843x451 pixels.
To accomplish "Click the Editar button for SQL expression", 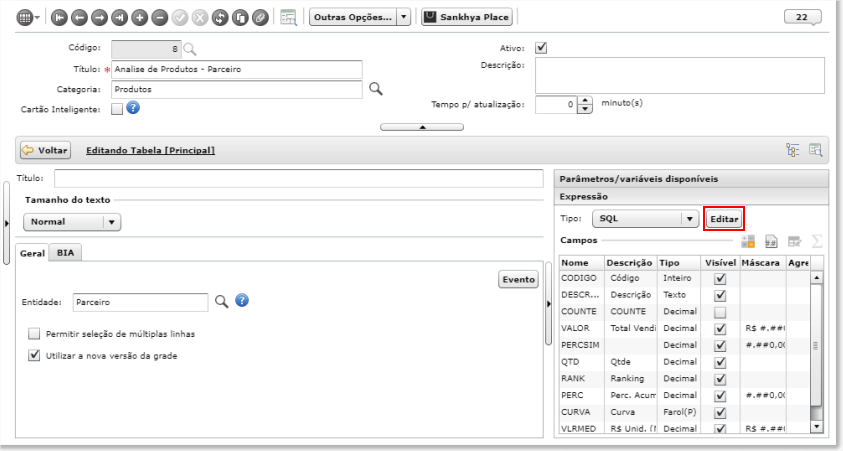I will 724,219.
